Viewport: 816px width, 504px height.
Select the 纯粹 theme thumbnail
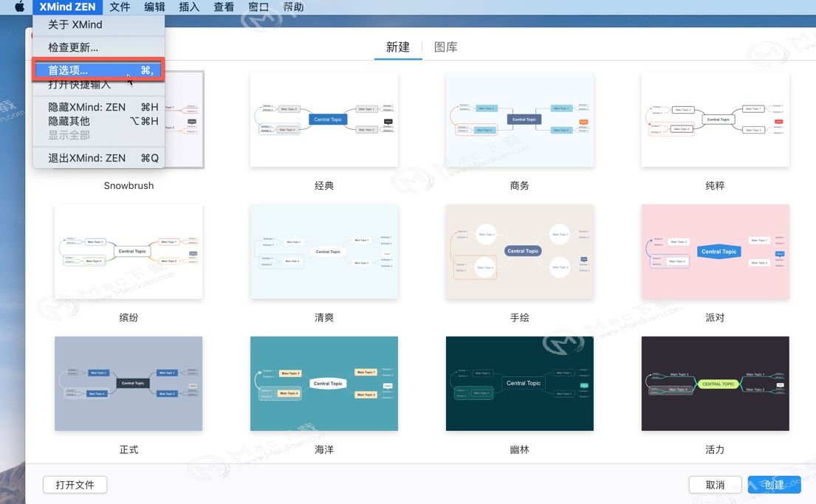(x=715, y=120)
